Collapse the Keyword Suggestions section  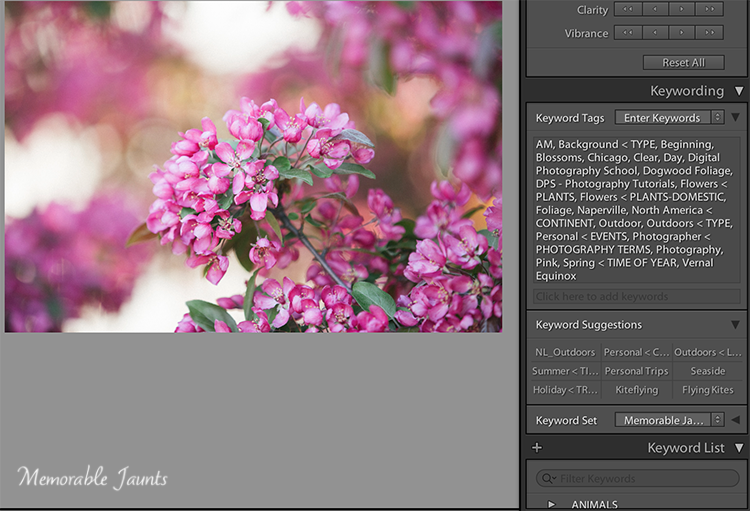[x=736, y=325]
